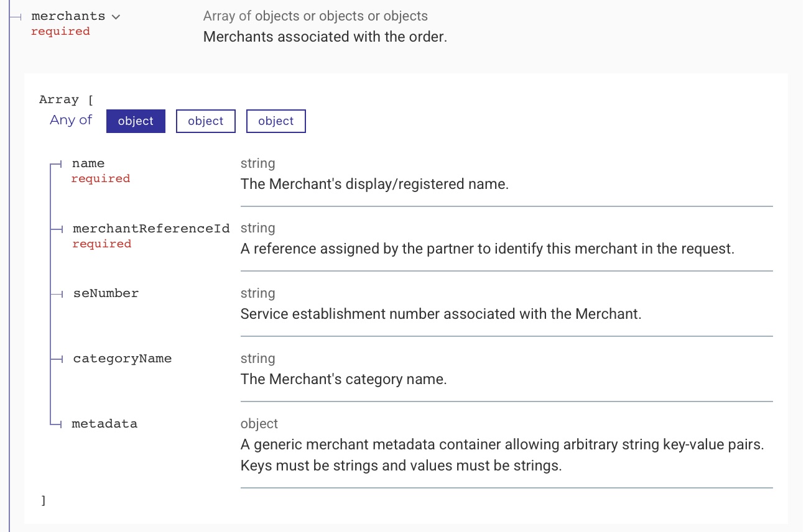The image size is (806, 532).
Task: Select the categoryName property label
Action: pyautogui.click(x=123, y=359)
